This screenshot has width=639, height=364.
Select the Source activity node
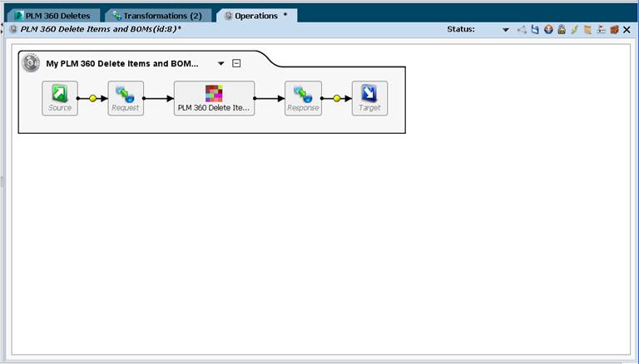click(x=60, y=98)
